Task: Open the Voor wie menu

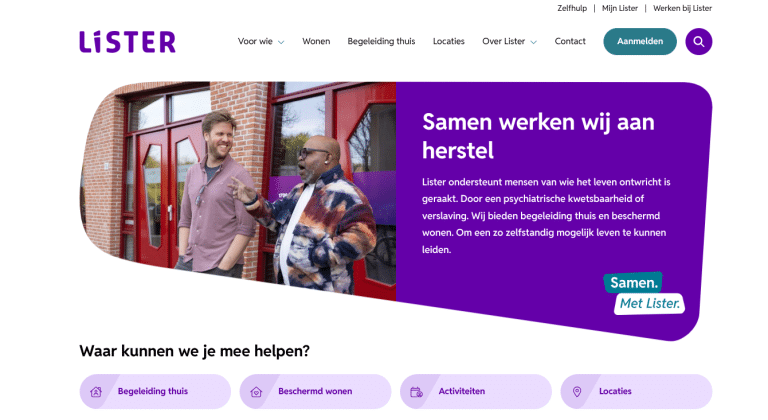Action: 255,41
